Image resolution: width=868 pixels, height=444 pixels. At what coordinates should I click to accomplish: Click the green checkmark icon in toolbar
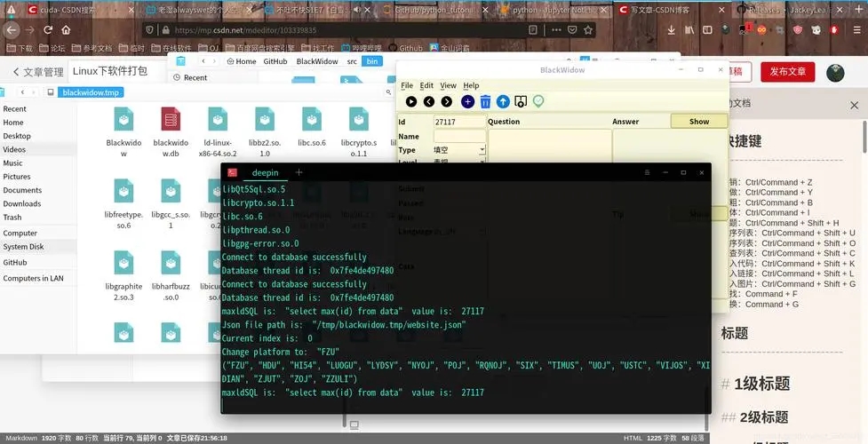click(x=538, y=102)
